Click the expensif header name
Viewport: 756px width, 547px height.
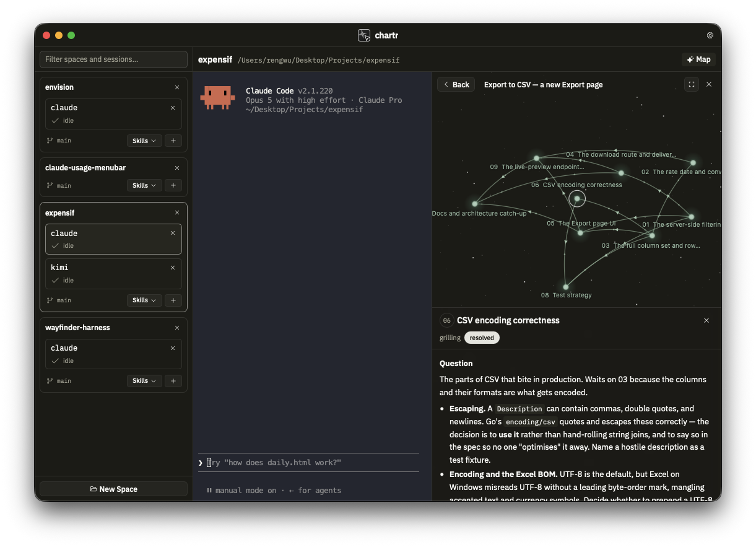(215, 59)
